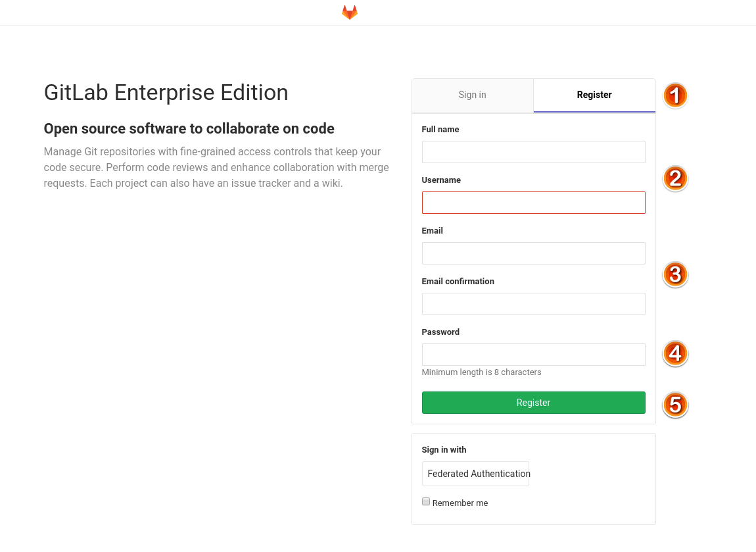Click the 'Sign in with' label
The image size is (756, 552).
click(444, 450)
